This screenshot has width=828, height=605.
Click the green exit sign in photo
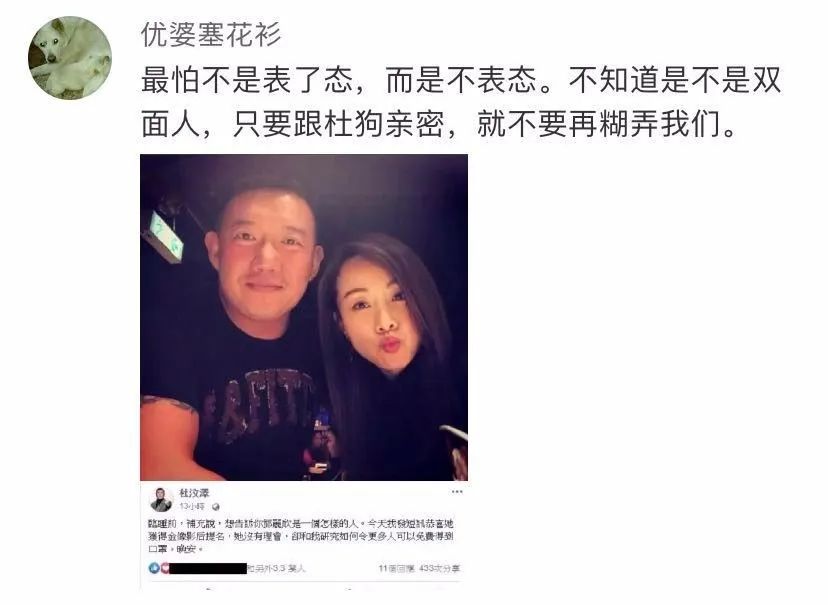[165, 234]
